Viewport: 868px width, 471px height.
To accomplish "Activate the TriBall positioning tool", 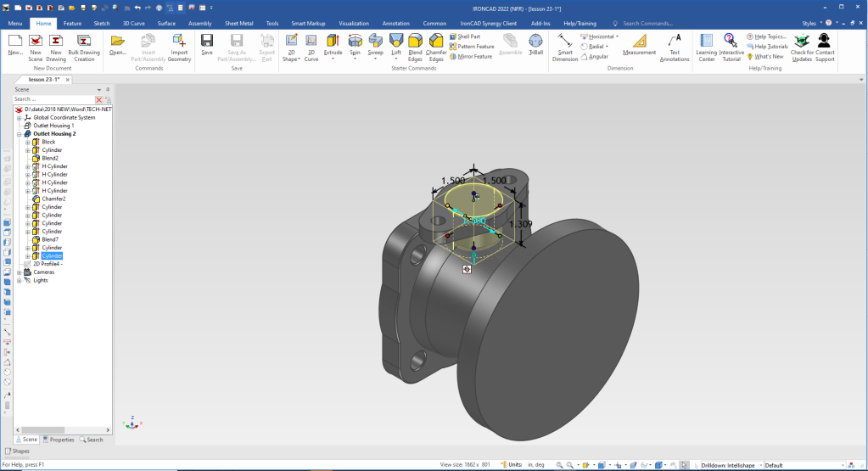I will coord(535,41).
